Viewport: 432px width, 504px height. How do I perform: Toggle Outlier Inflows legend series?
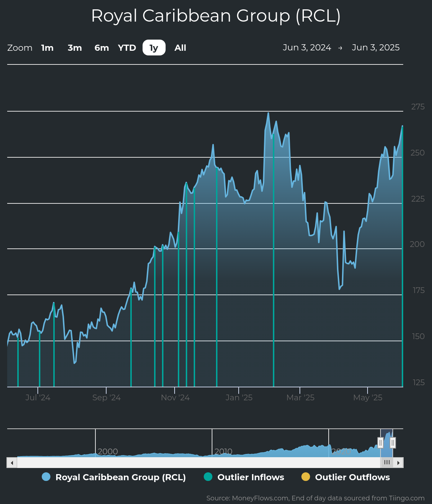244,477
